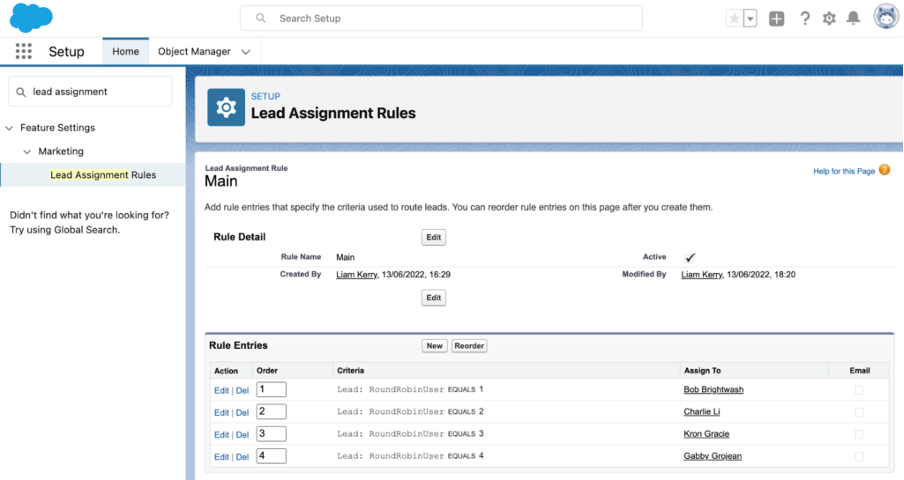Switch to the Home tab
Screen dimensions: 904x480
pos(126,51)
